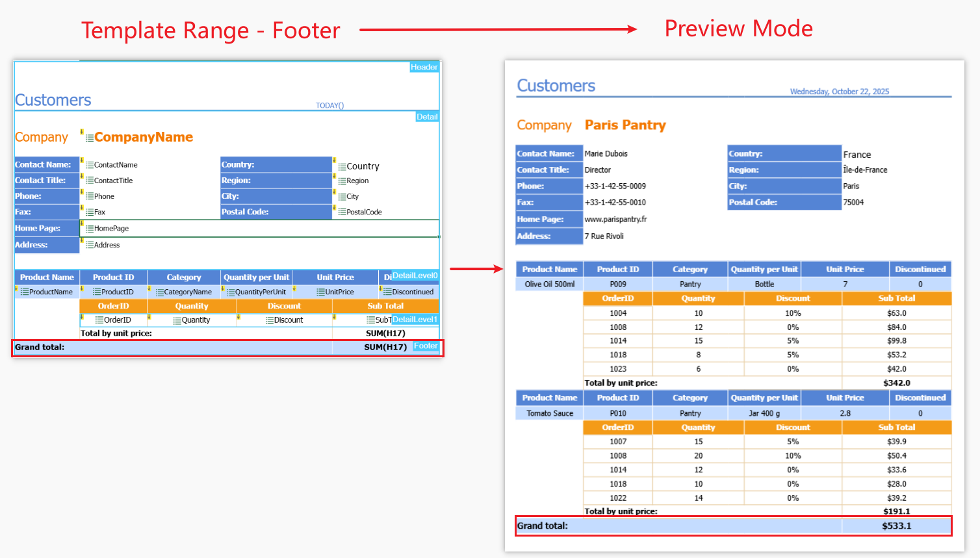This screenshot has width=980, height=558.
Task: Click the field icon beside CompanyName
Action: [x=90, y=138]
